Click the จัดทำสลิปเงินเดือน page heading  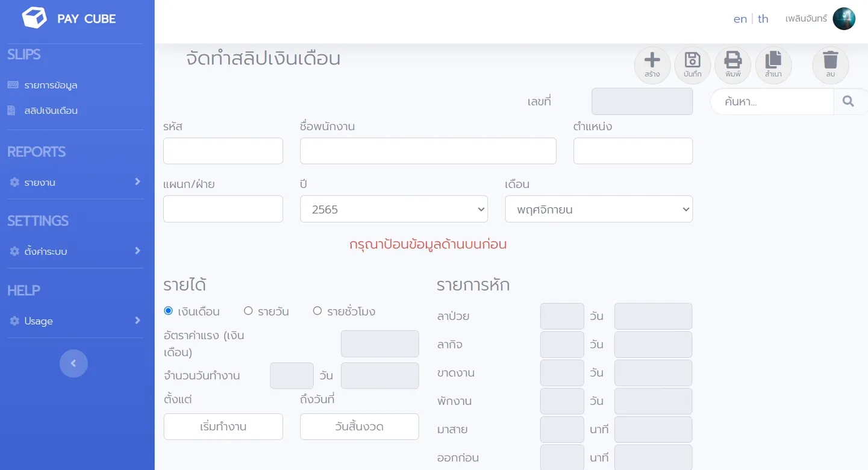pyautogui.click(x=263, y=58)
